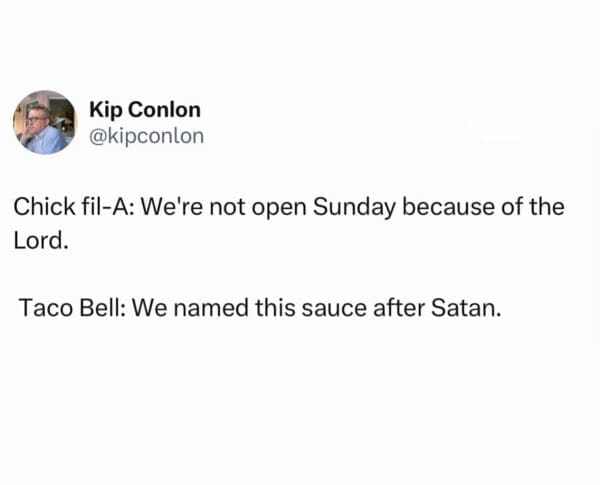Screen dimensions: 600x485
Task: Click the @kipconlon handle
Action: point(146,135)
